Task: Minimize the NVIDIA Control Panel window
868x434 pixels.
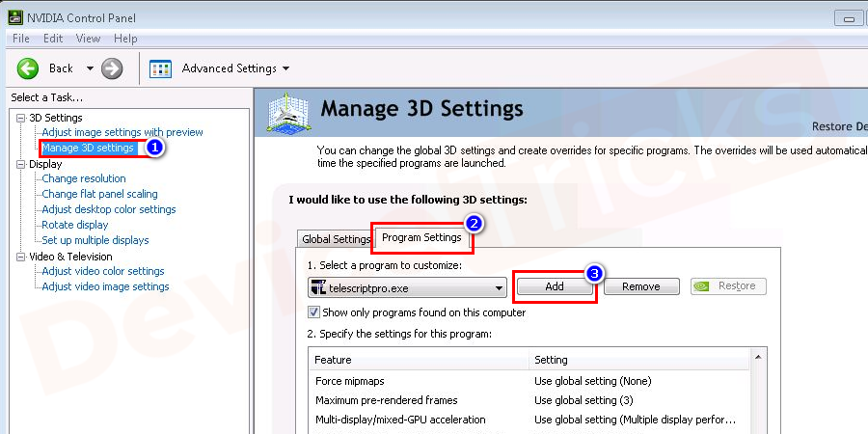Action: (849, 19)
